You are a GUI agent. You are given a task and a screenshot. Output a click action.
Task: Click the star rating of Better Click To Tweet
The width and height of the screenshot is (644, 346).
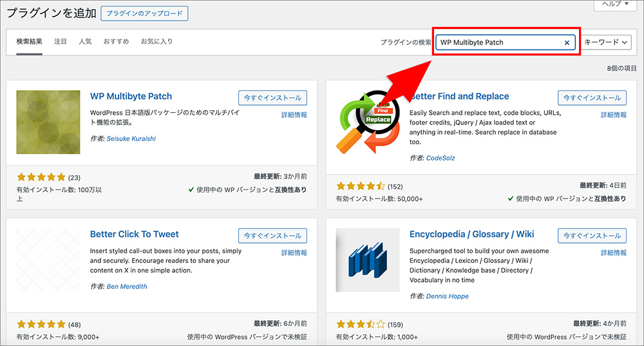coord(41,325)
